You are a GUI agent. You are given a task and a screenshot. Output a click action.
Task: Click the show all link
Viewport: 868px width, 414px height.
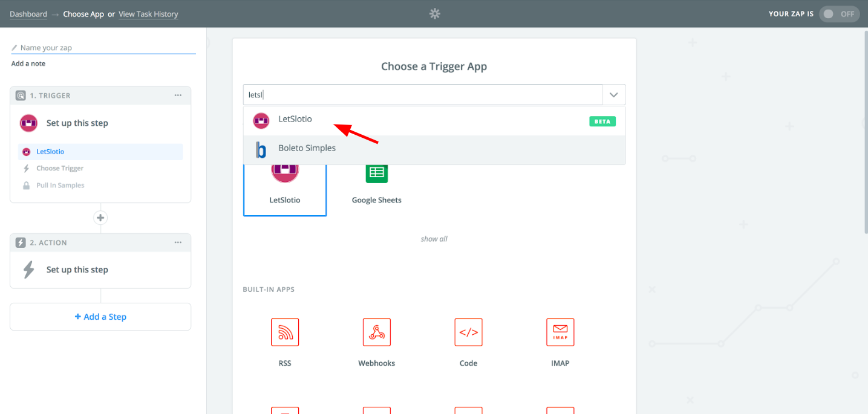(434, 239)
